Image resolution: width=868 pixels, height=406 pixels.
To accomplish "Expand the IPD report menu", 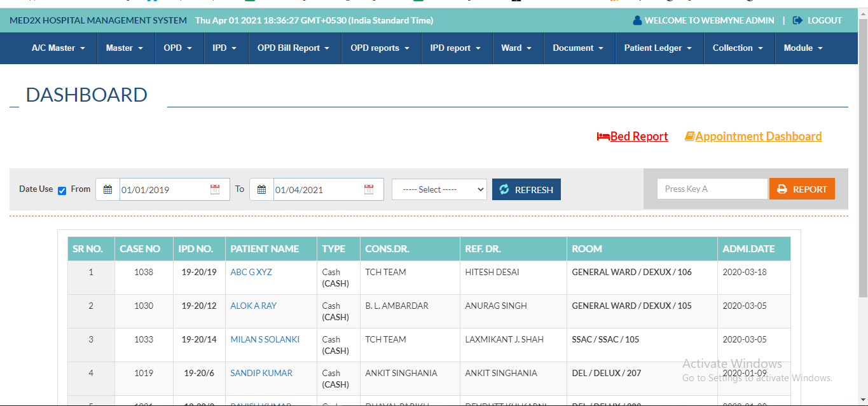I will 455,48.
